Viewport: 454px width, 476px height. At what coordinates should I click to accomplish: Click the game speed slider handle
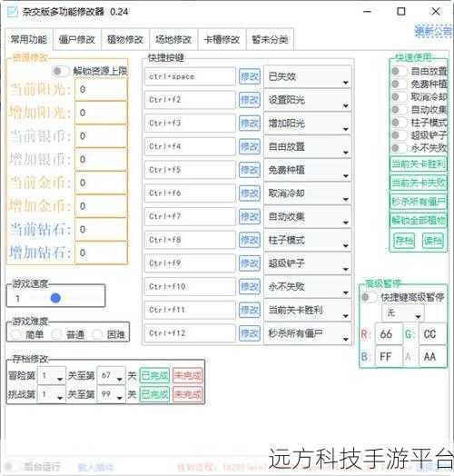pyautogui.click(x=55, y=298)
